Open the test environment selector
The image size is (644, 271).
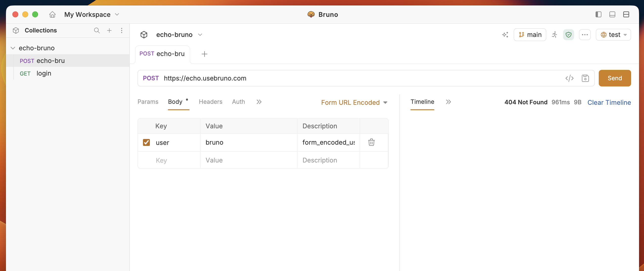pyautogui.click(x=613, y=35)
